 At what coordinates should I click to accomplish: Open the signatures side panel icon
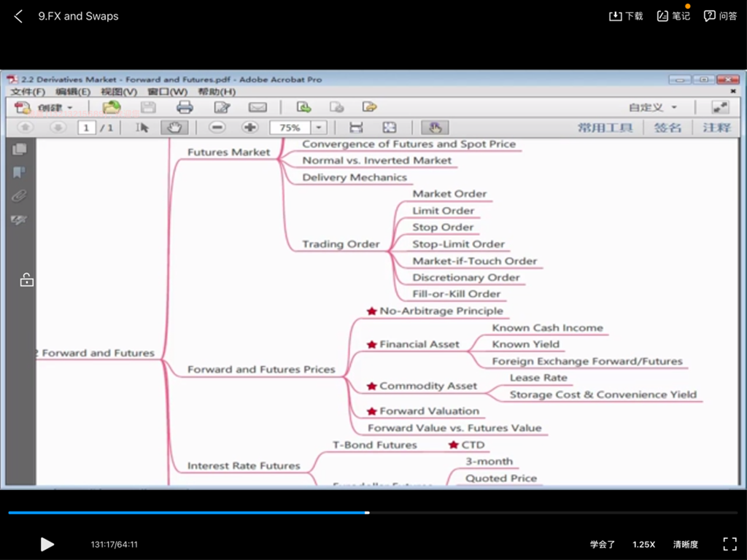click(19, 219)
